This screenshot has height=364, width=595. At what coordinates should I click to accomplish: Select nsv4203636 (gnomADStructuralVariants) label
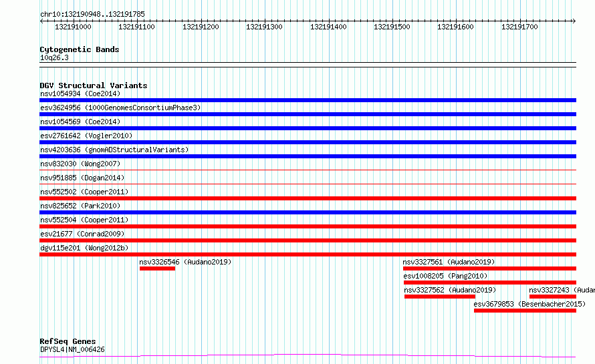[x=114, y=150]
